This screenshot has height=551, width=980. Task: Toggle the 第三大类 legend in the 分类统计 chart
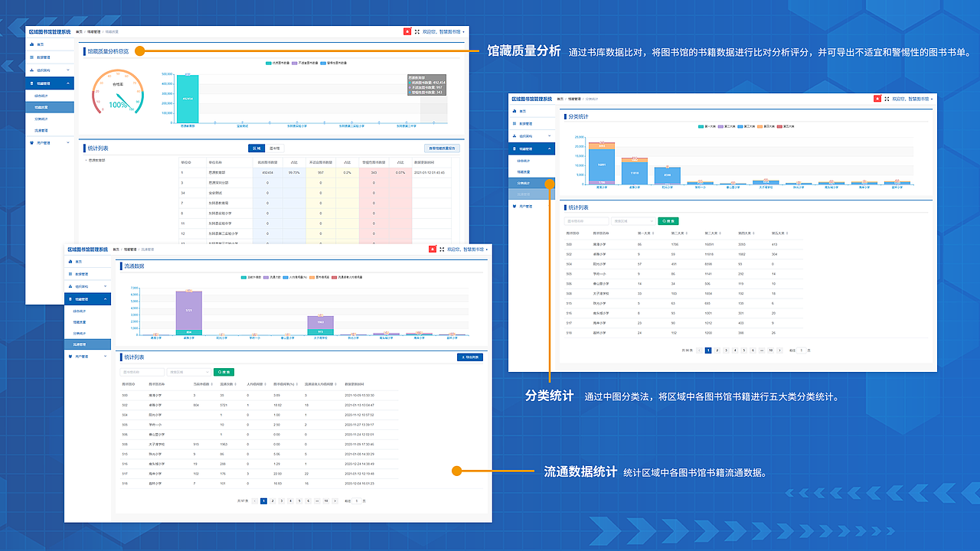pyautogui.click(x=746, y=126)
